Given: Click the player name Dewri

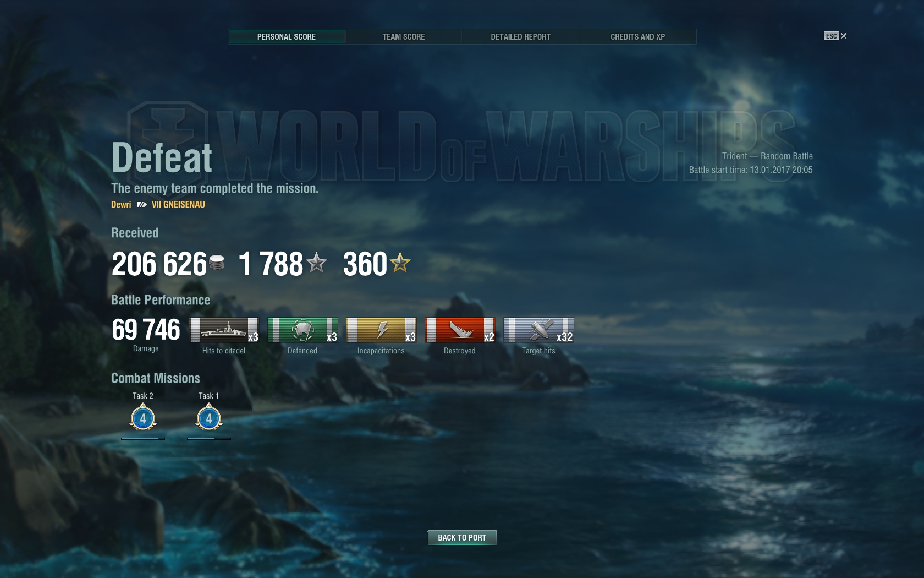Looking at the screenshot, I should pos(121,204).
